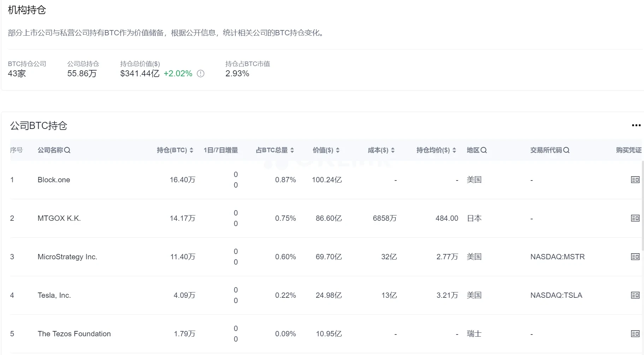Sort table by 占BTC总量 column
This screenshot has width=644, height=355.
[292, 150]
